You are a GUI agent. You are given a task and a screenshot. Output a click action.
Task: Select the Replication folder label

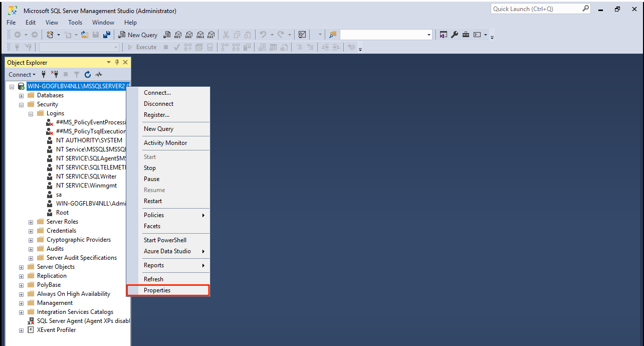[x=52, y=276]
